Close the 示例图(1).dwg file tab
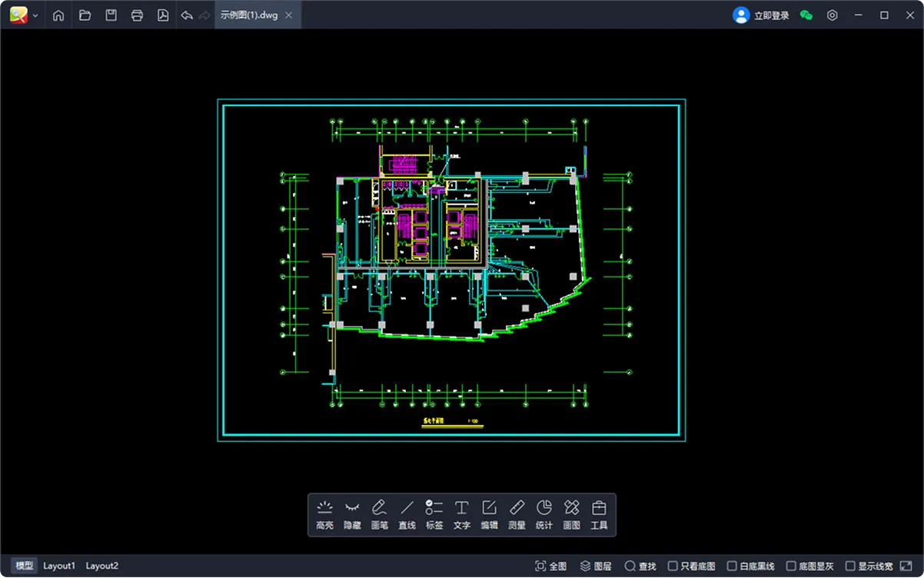This screenshot has height=578, width=924. pyautogui.click(x=288, y=15)
